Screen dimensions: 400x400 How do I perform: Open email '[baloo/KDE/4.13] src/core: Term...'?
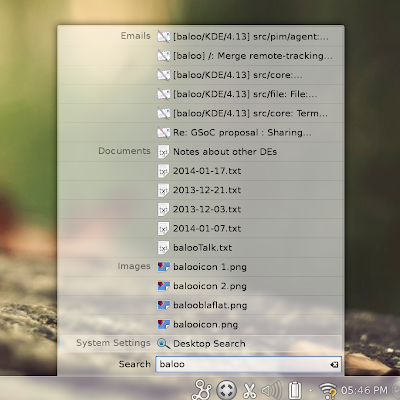coord(201,113)
